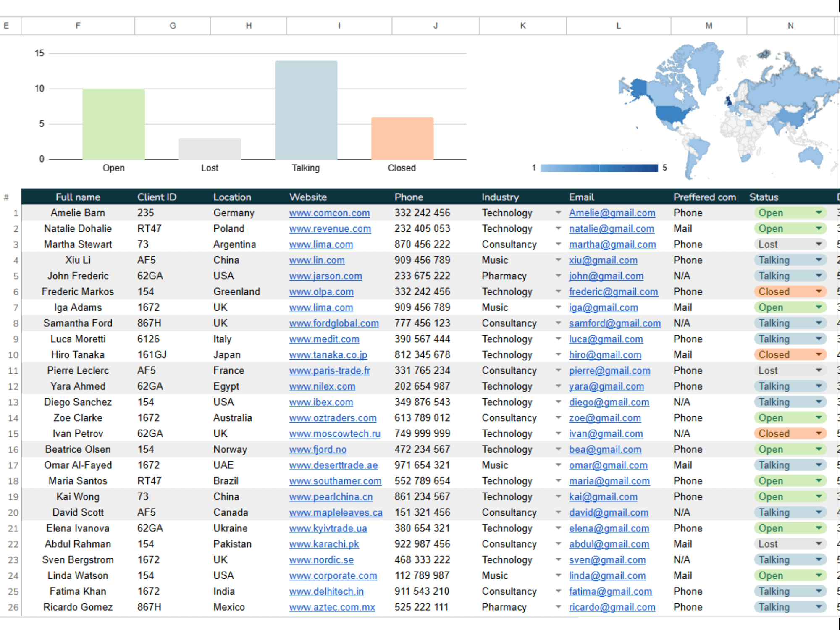Click the orange Closed bar in chart
The image size is (840, 630).
point(402,139)
